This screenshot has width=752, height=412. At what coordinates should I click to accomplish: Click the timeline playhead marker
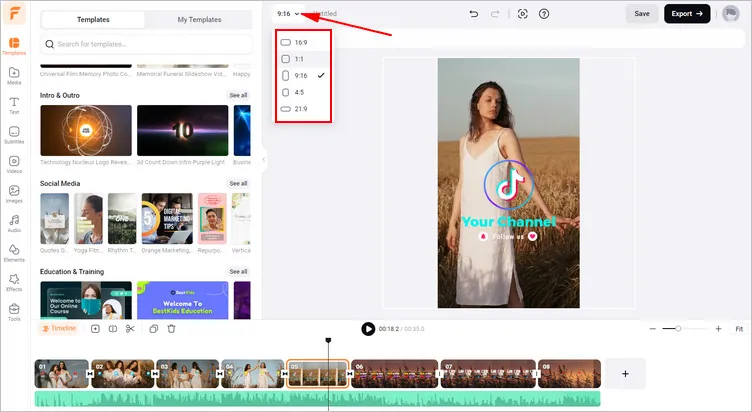328,340
